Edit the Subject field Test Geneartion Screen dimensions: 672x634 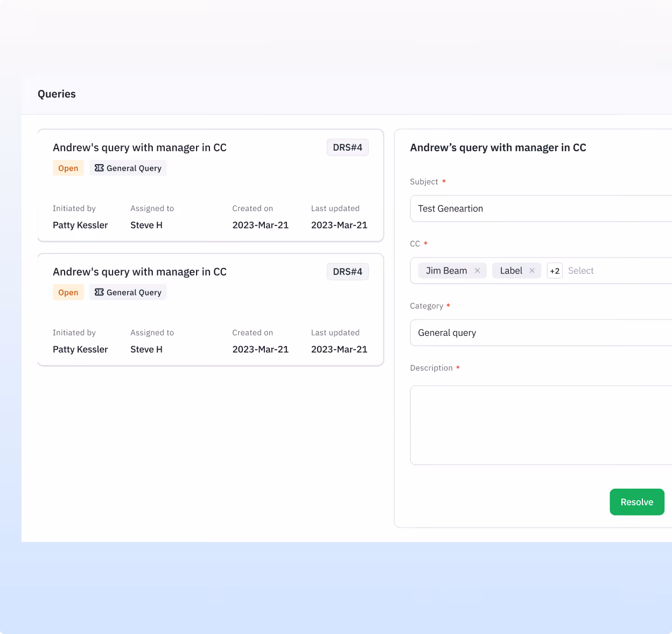(x=541, y=208)
